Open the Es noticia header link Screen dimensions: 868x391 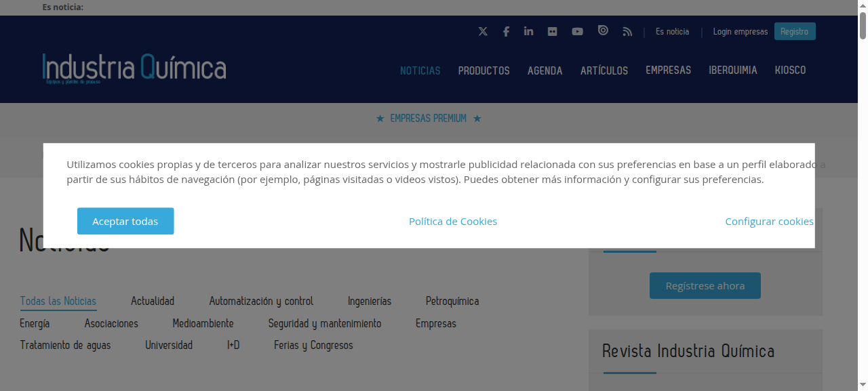(x=672, y=32)
